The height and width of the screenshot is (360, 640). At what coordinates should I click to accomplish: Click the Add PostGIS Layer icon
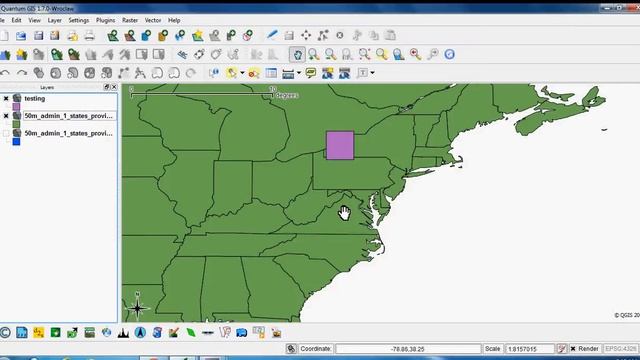coord(147,36)
